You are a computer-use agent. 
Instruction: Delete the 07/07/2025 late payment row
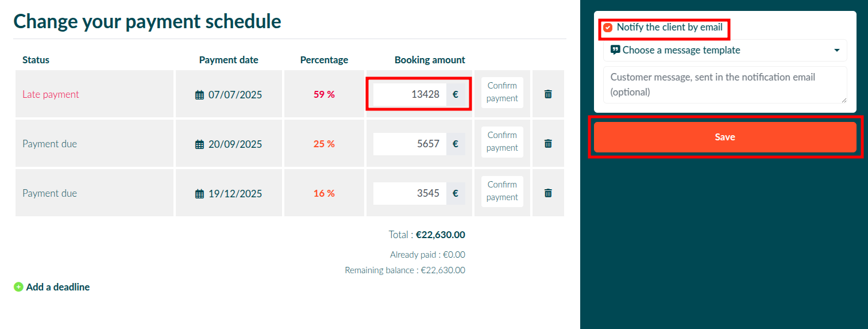tap(548, 94)
